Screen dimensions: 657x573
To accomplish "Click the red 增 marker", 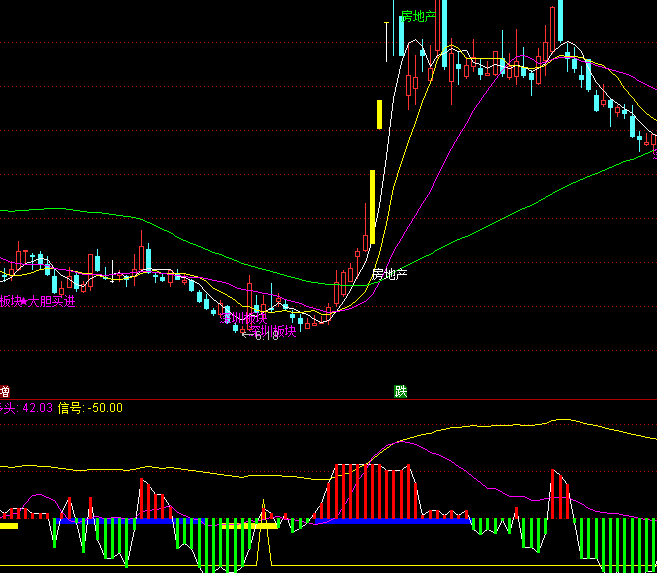I will 5,392.
